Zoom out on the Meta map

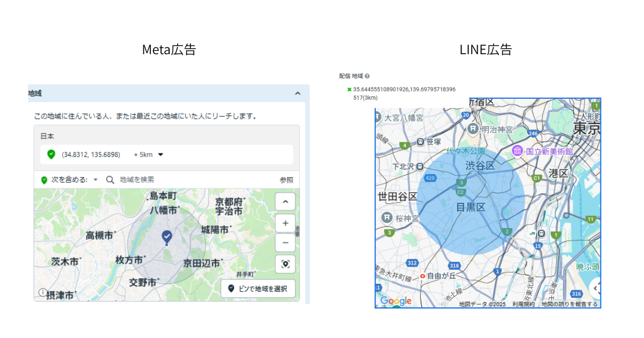point(285,243)
